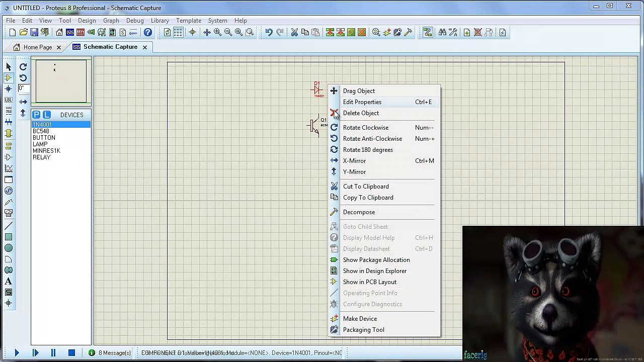Click the 8 Message(s) status indicator

coord(110,353)
